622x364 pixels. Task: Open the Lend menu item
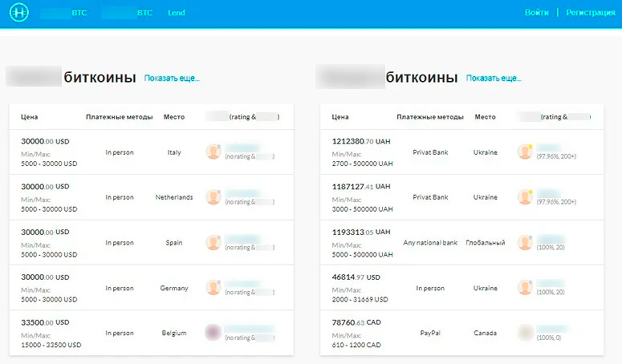176,14
